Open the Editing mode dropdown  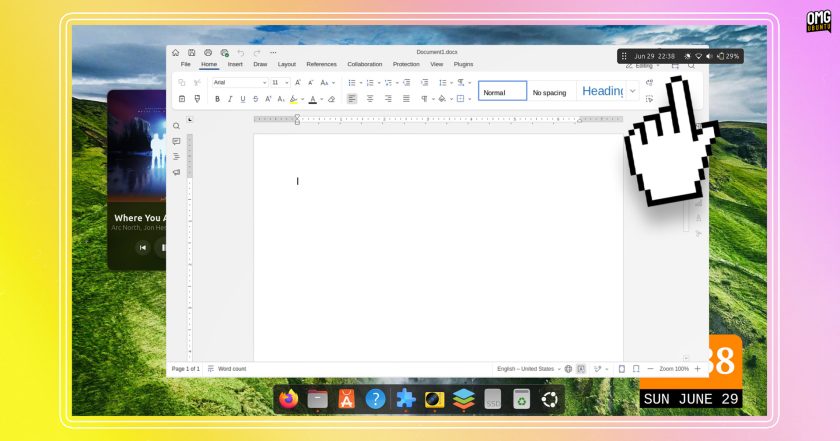coord(643,66)
